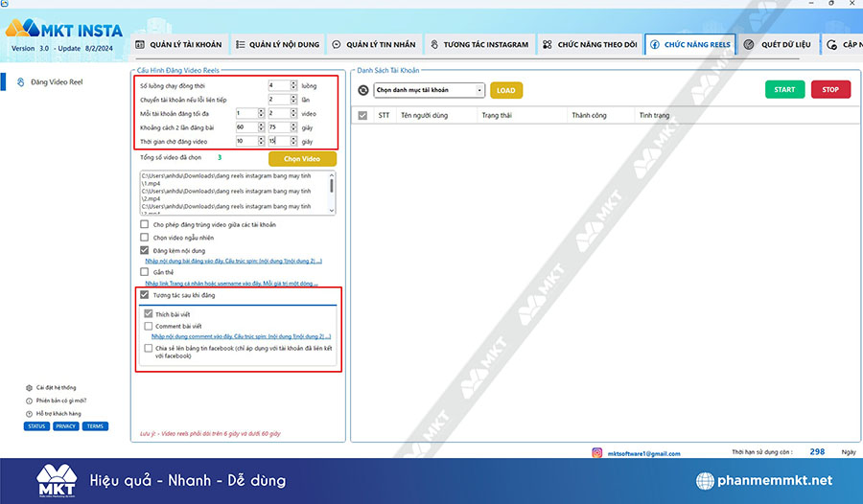Adjust maximum video wait time stepper
The width and height of the screenshot is (863, 504).
coord(293,142)
